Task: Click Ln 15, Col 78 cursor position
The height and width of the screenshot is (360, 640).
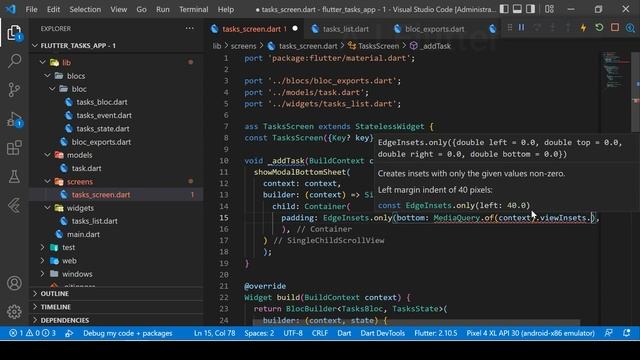Action: coord(214,333)
